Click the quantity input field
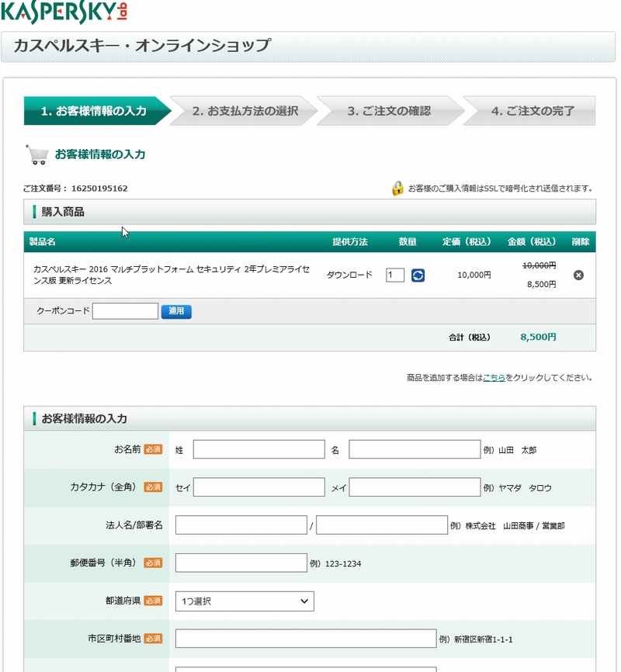 click(x=395, y=275)
